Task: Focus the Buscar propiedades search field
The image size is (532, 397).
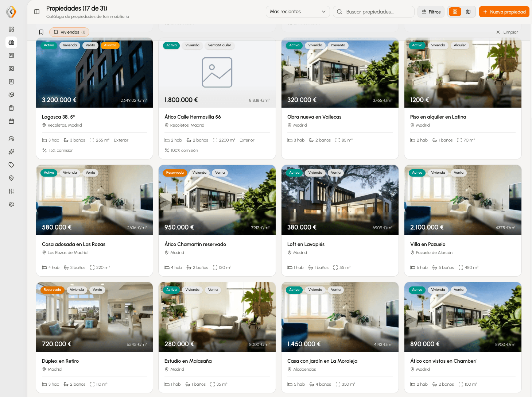Action: click(x=374, y=12)
